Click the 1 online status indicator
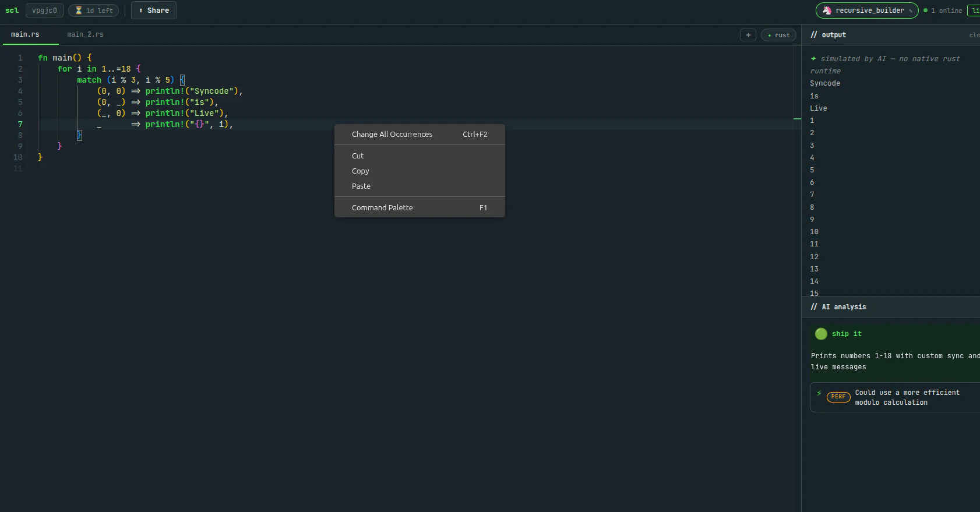The width and height of the screenshot is (980, 512). pos(943,10)
